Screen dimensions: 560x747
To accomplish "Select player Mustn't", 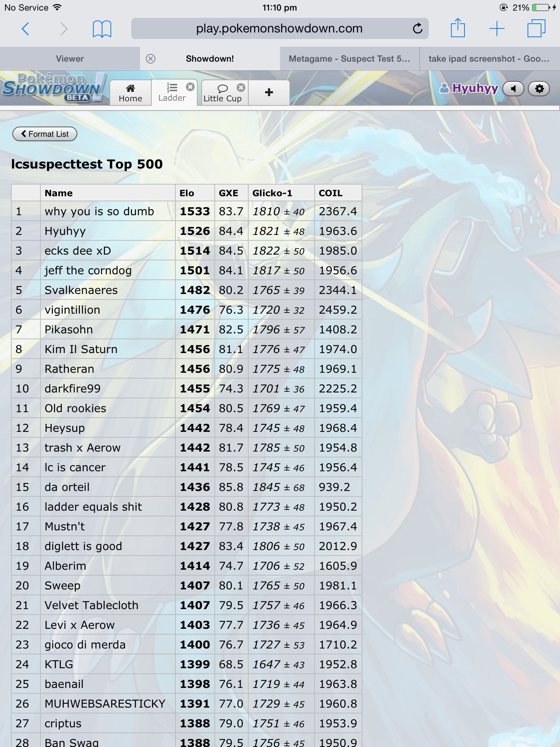I will click(x=65, y=526).
